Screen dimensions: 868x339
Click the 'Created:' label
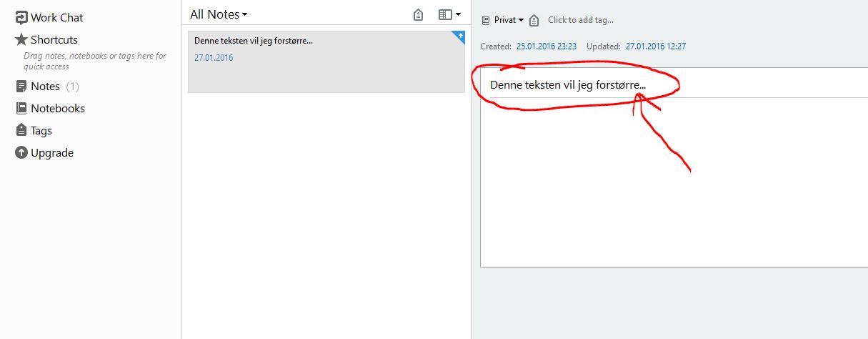point(496,46)
